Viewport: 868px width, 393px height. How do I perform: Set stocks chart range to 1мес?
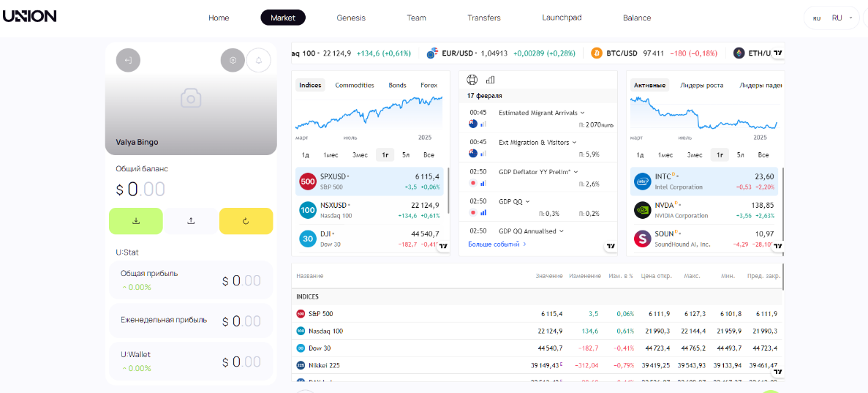[x=666, y=154]
